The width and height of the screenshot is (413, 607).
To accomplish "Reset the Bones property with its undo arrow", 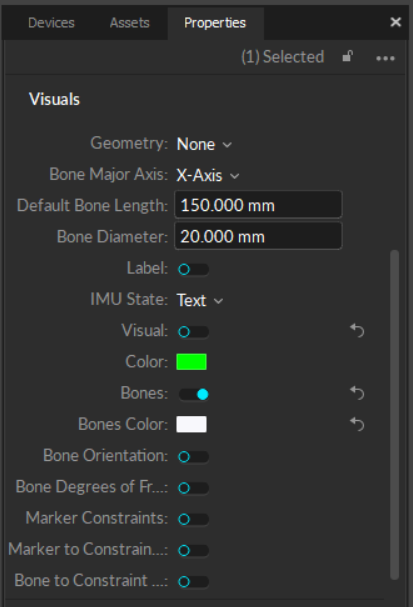I will (357, 393).
